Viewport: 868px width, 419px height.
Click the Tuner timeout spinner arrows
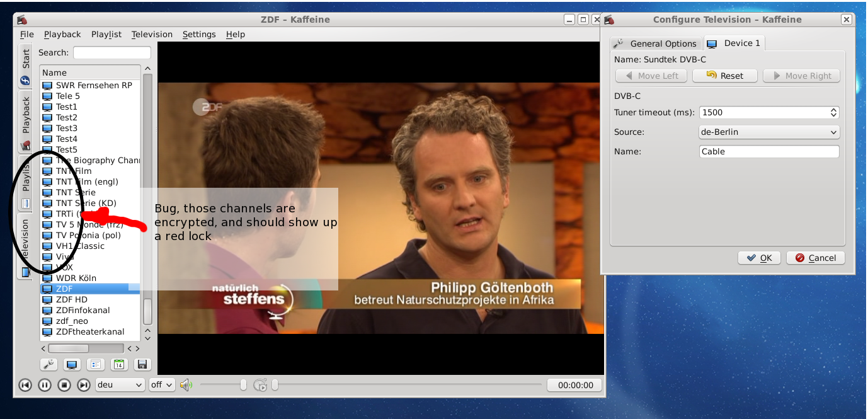[833, 112]
